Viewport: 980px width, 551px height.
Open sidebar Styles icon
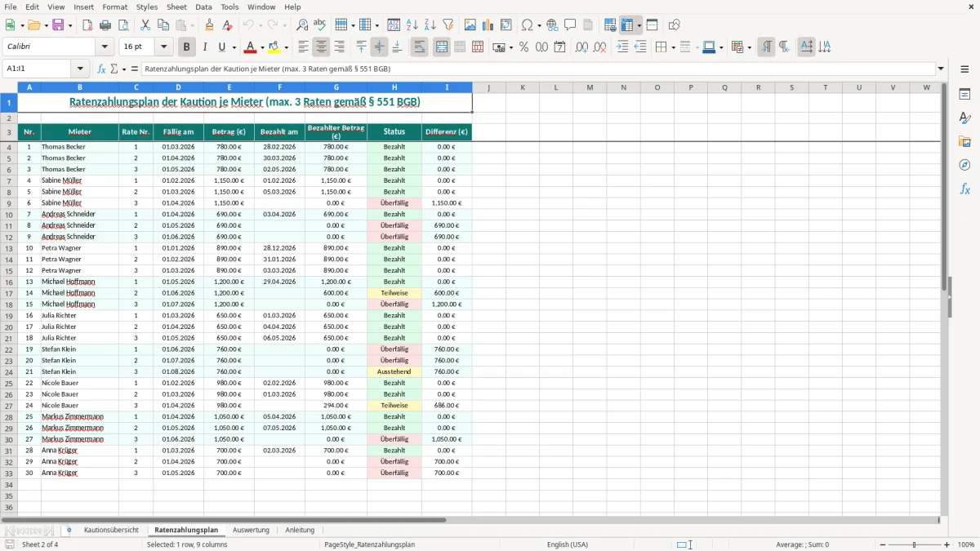[964, 118]
